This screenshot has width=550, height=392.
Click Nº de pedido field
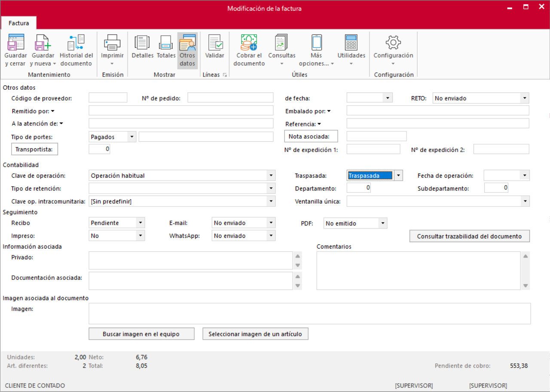coord(230,97)
